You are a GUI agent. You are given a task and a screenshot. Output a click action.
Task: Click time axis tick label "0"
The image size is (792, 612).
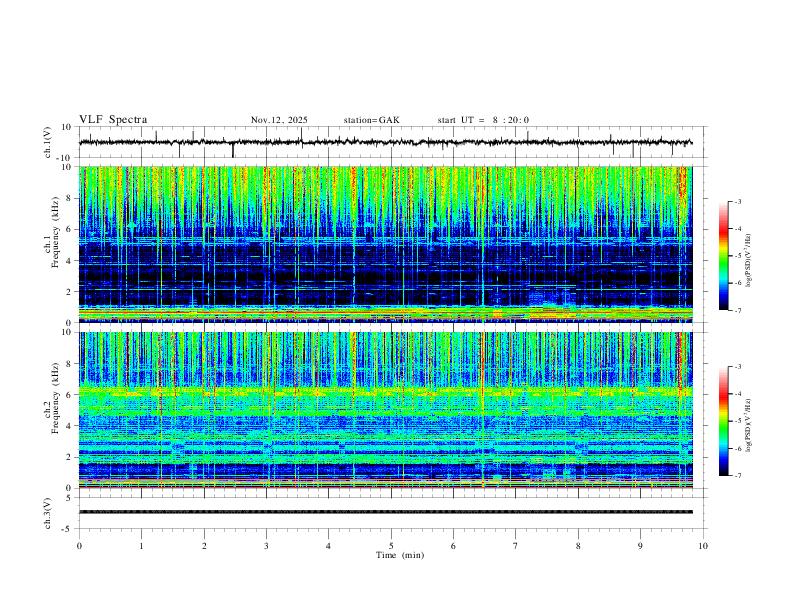pyautogui.click(x=79, y=546)
